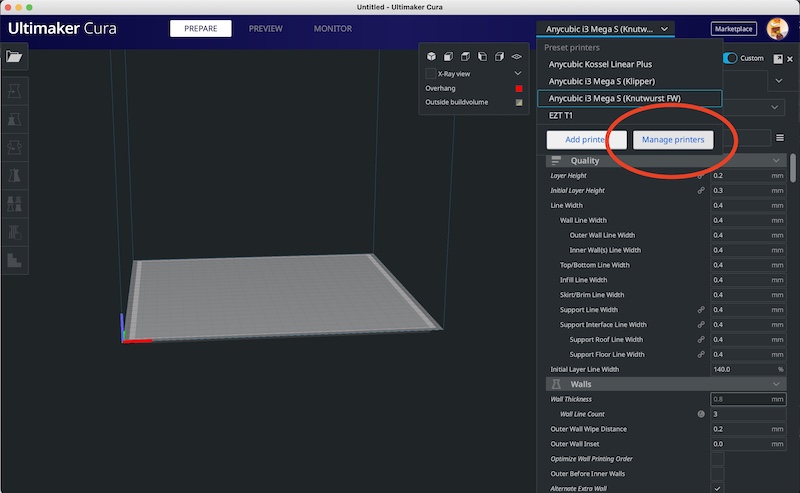Select the Per Model Settings tool
The height and width of the screenshot is (493, 800).
(x=14, y=204)
